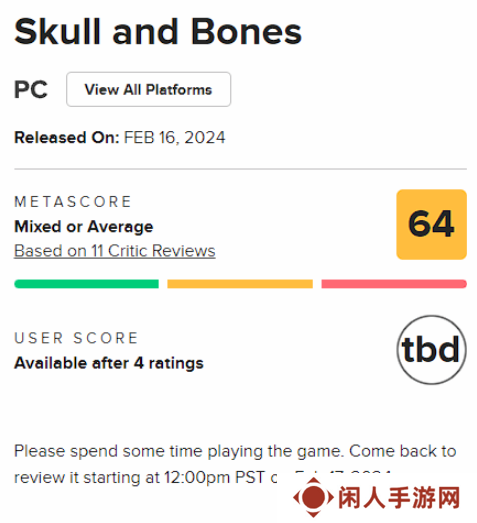The height and width of the screenshot is (523, 477).
Task: Click the 12:00pm PST review time text
Action: click(214, 477)
